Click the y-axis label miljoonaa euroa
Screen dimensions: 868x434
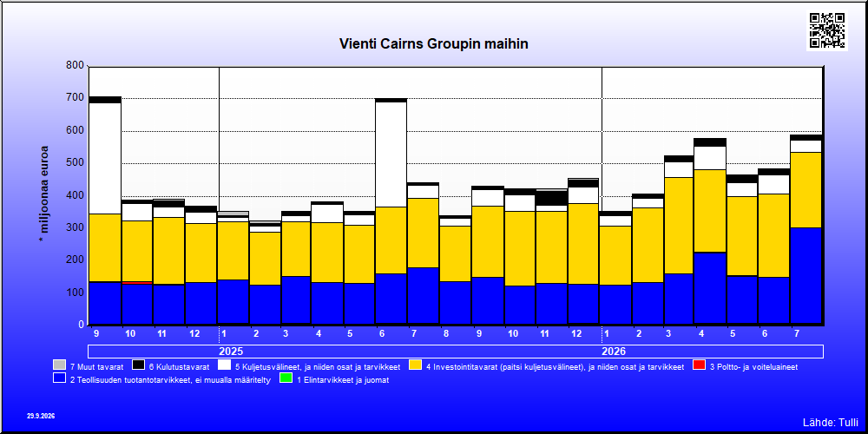(x=43, y=194)
